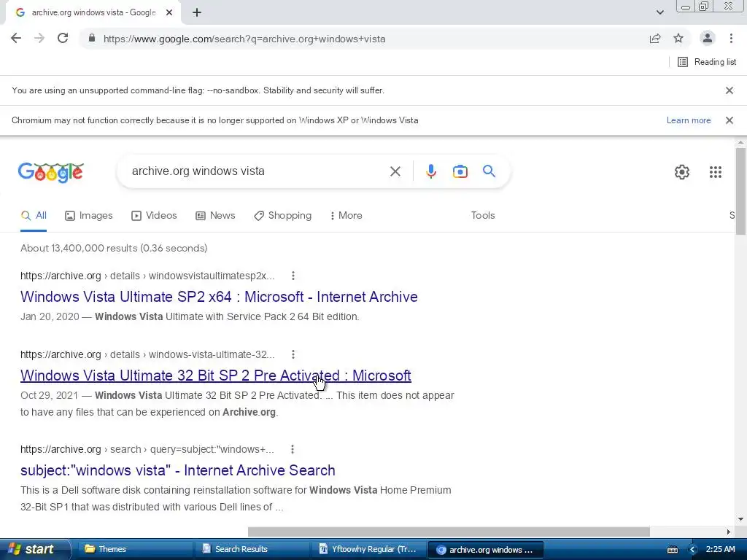
Task: Open Windows Vista Ultimate SP2 x64 result
Action: tap(219, 297)
